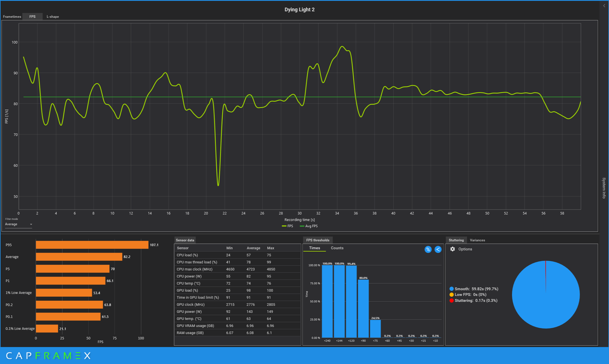Select the FPS chart tab
The width and height of the screenshot is (609, 364).
coord(32,17)
